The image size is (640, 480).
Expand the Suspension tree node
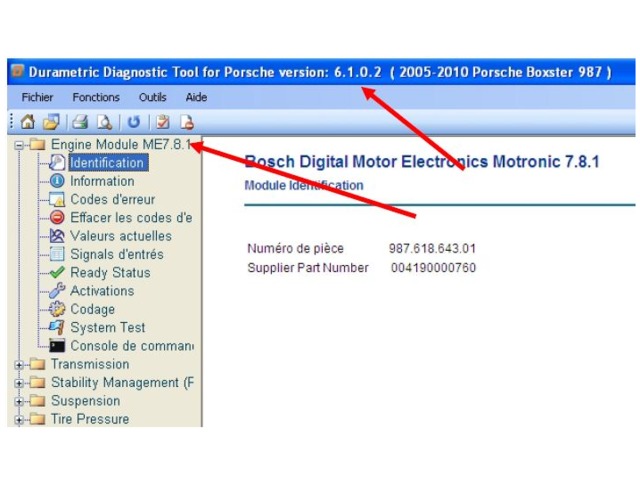pos(19,401)
